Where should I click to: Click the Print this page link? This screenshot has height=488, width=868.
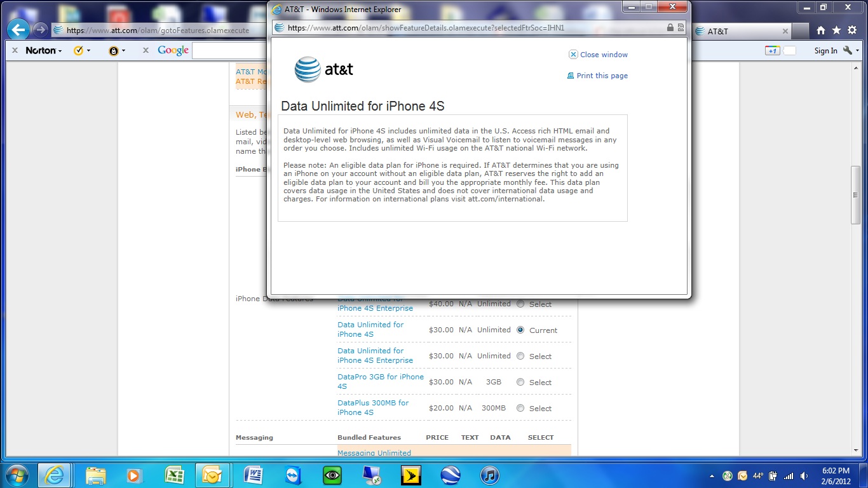(x=602, y=76)
